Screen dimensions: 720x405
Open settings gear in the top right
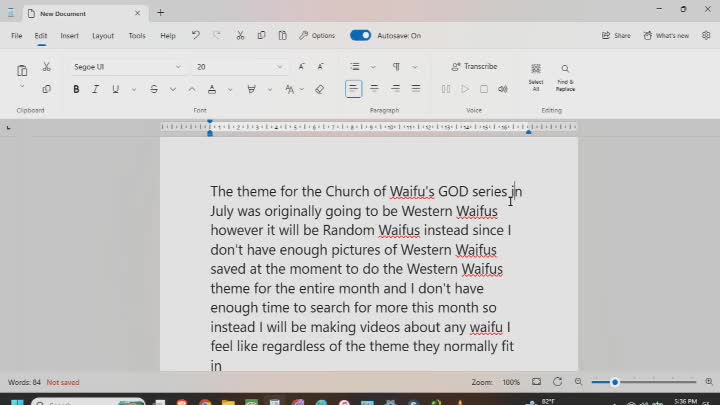pyautogui.click(x=706, y=35)
